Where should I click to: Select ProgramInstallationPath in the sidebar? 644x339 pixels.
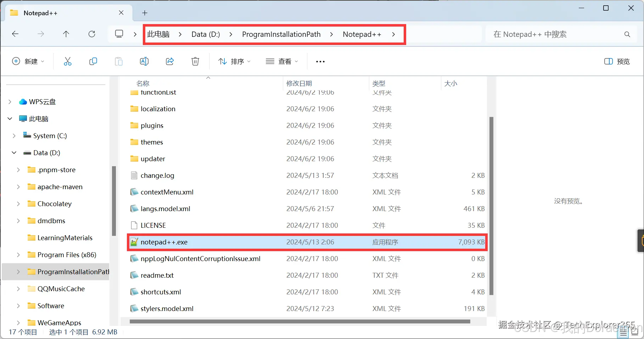coord(56,272)
